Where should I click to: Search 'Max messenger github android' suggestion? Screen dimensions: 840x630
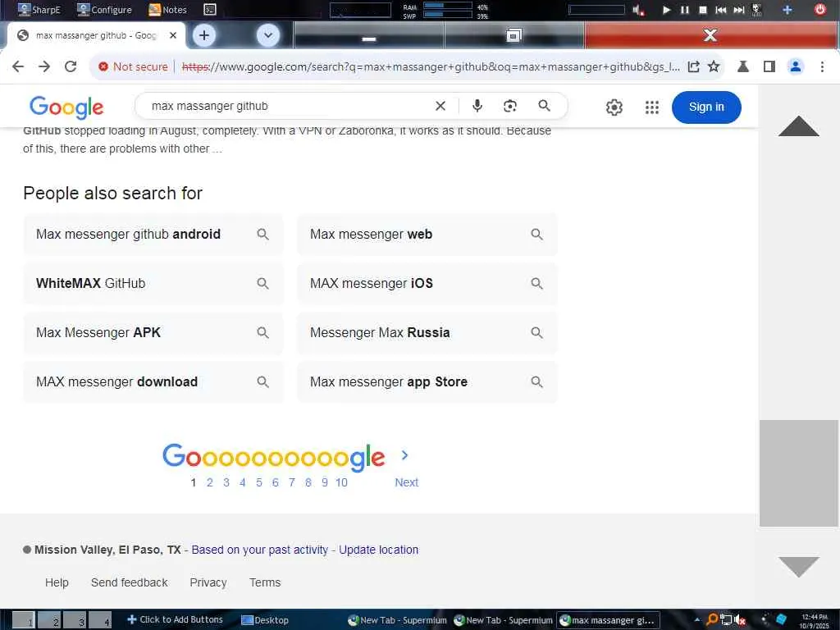click(x=153, y=234)
